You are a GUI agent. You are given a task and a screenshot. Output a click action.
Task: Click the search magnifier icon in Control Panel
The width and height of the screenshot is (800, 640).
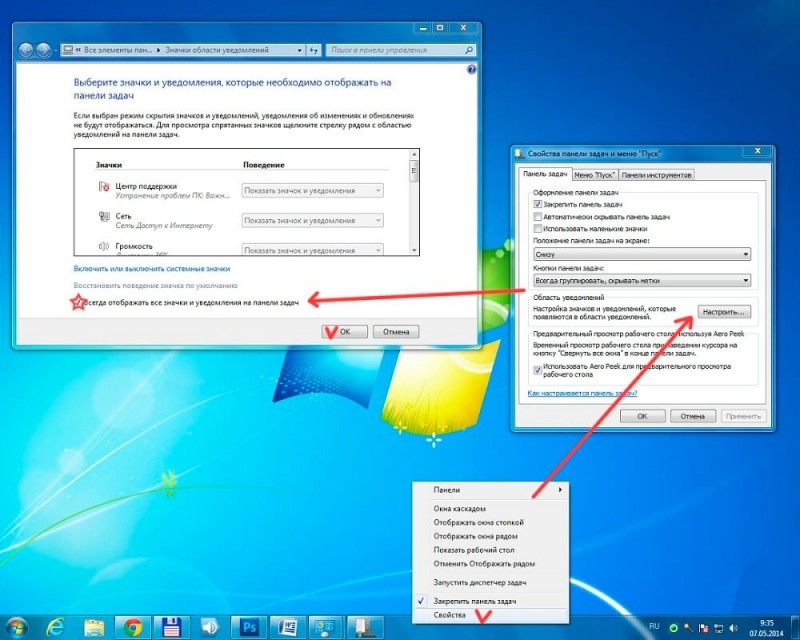pos(469,50)
